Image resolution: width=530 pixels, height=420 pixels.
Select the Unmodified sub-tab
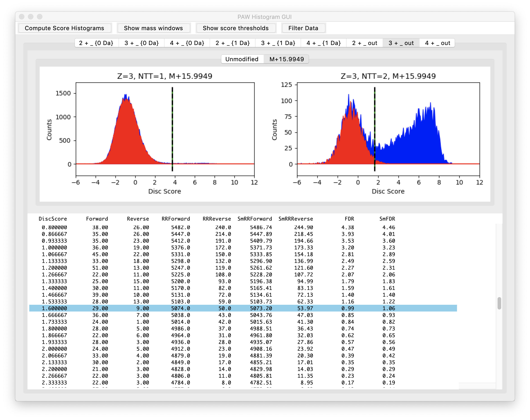tap(242, 59)
